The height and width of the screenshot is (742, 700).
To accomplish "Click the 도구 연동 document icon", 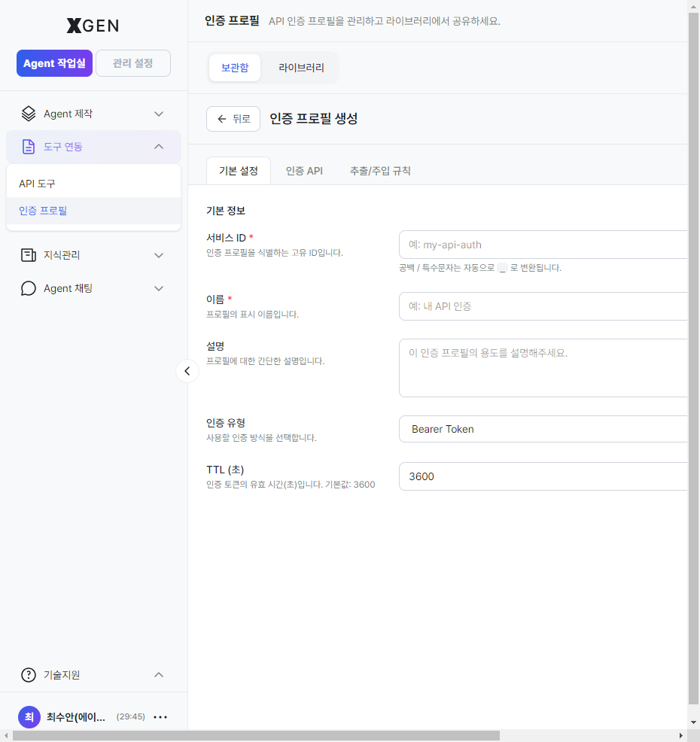I will click(x=29, y=147).
